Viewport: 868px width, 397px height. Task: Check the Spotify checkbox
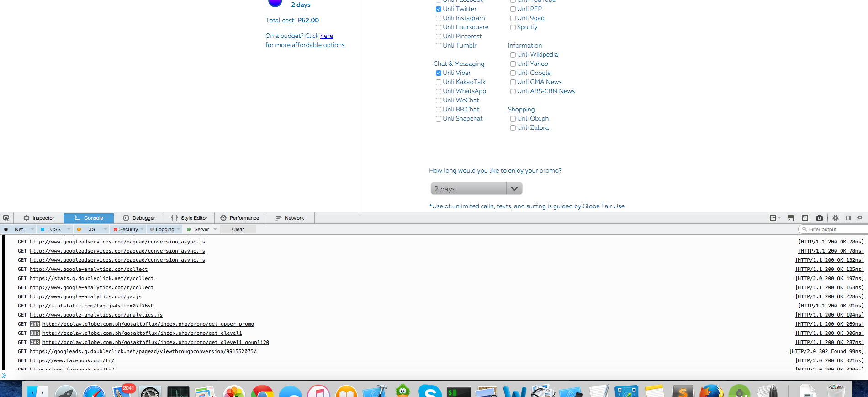[x=513, y=27]
